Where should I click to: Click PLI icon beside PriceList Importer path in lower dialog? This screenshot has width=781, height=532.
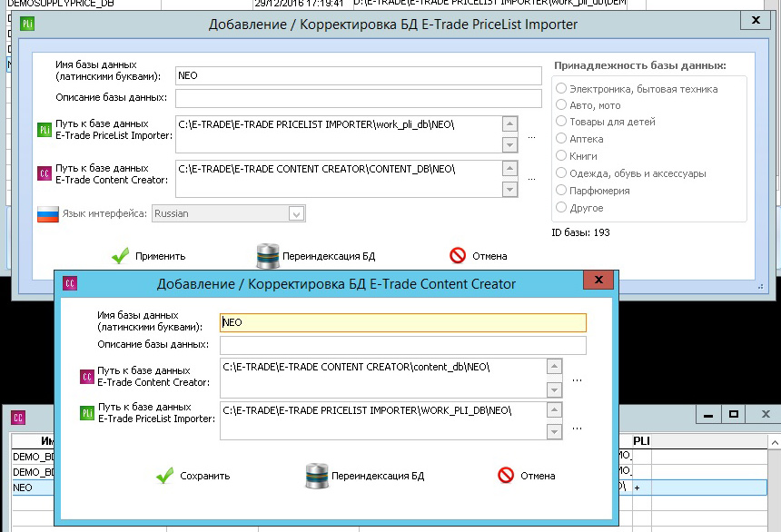click(87, 413)
